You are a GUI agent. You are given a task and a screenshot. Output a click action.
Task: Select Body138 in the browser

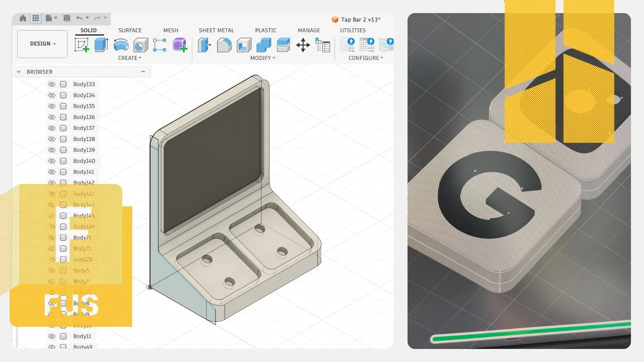click(84, 139)
